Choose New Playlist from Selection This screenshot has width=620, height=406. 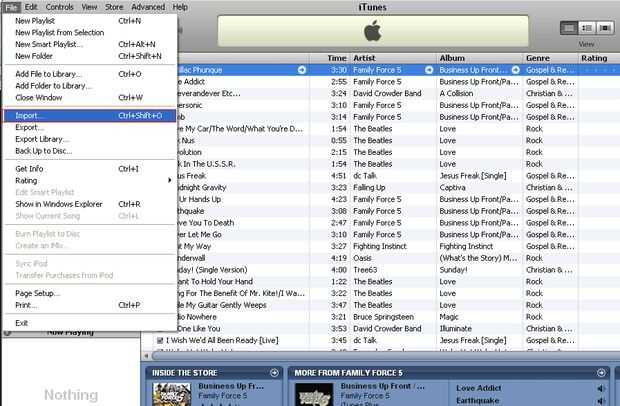tap(89, 32)
